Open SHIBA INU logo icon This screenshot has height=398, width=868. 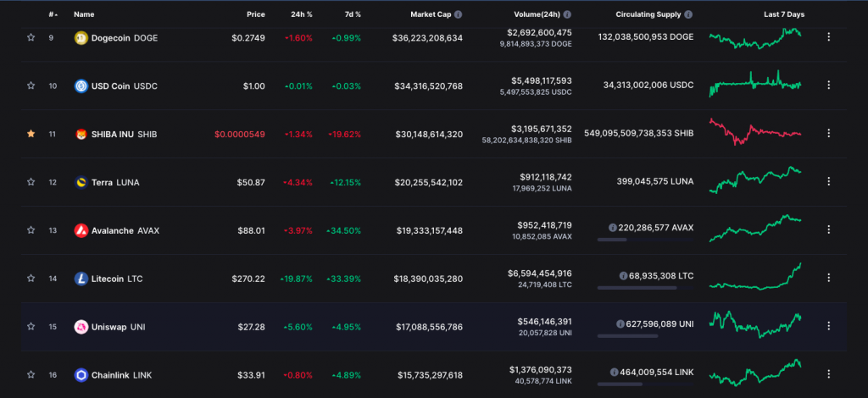coord(81,135)
